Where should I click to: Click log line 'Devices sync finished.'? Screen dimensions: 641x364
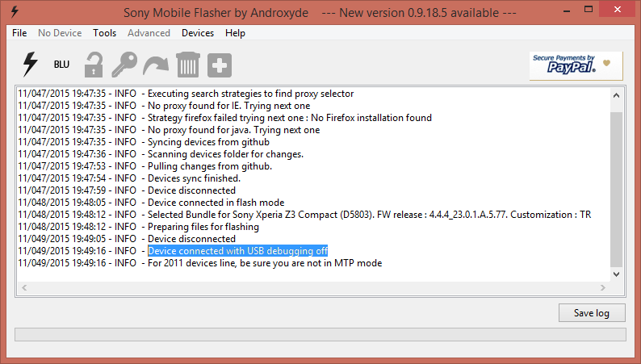pos(129,178)
